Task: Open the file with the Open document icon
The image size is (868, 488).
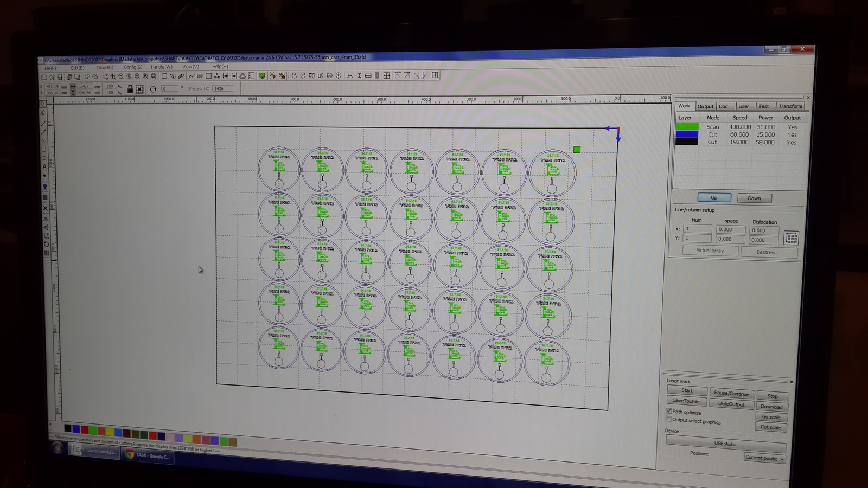Action: (x=52, y=76)
